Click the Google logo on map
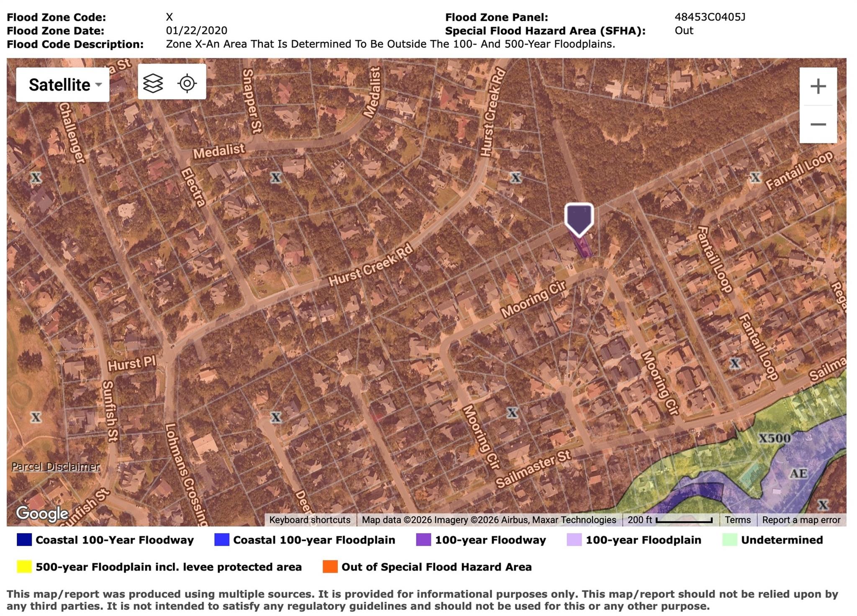 (42, 513)
